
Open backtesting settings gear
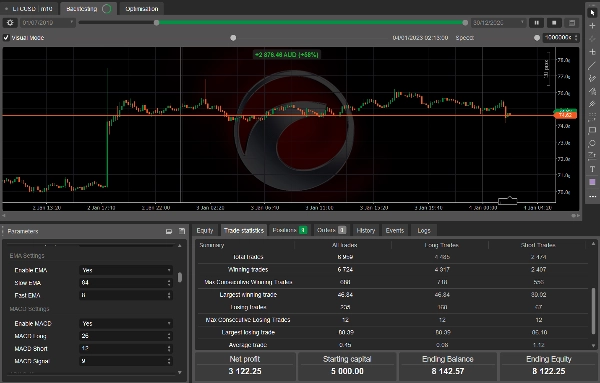pos(10,23)
